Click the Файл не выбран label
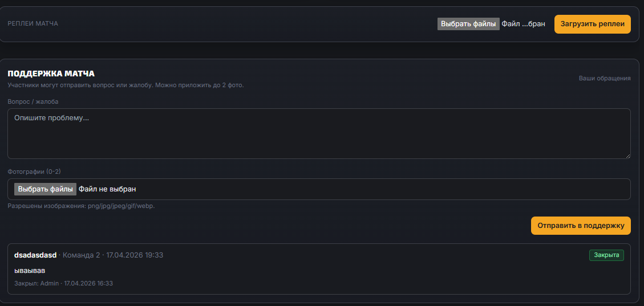The width and height of the screenshot is (644, 306). [x=107, y=189]
